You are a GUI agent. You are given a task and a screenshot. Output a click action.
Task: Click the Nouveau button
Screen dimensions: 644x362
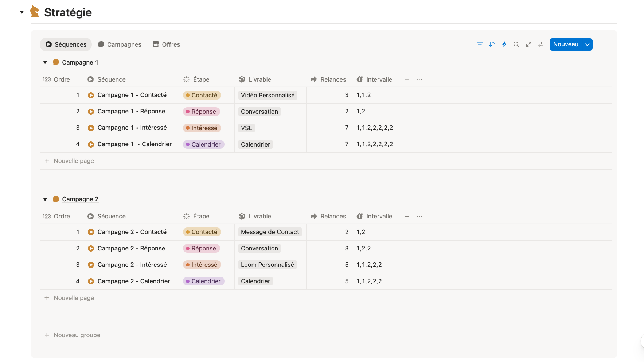(x=566, y=44)
